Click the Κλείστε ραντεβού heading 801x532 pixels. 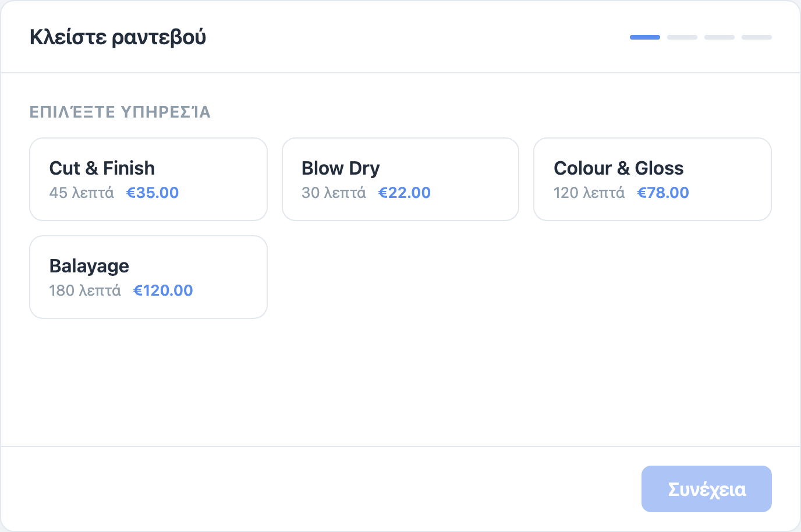coord(118,37)
